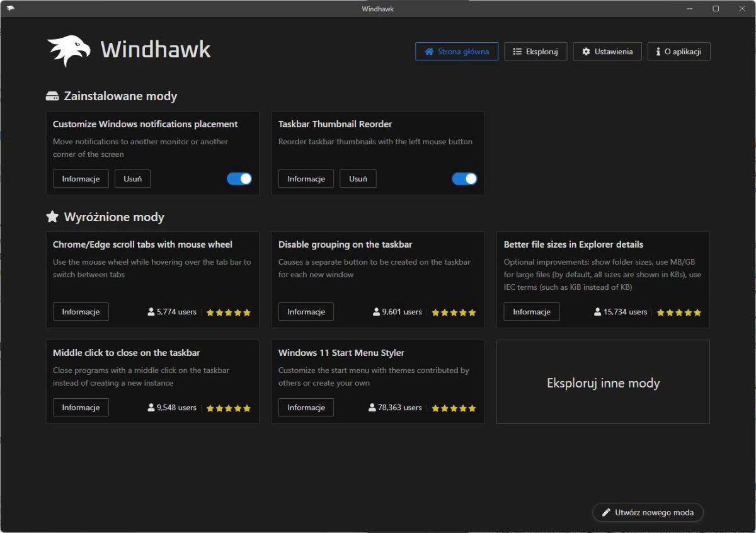Open the Eksploruj tab
The width and height of the screenshot is (756, 533).
coord(535,52)
